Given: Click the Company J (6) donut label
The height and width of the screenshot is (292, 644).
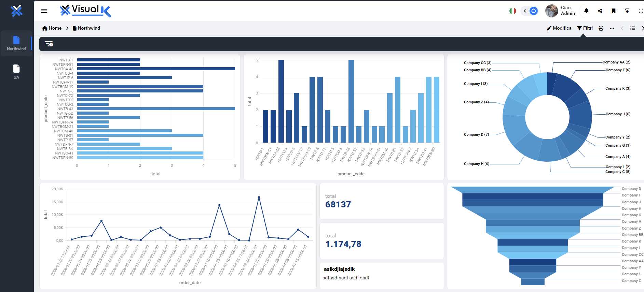Looking at the screenshot, I should click(x=618, y=114).
